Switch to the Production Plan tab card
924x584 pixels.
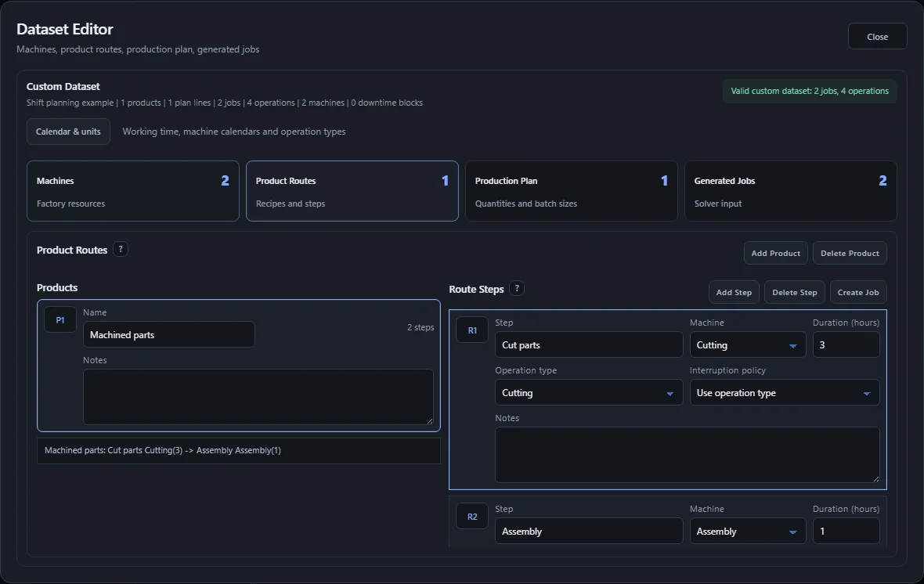(571, 191)
